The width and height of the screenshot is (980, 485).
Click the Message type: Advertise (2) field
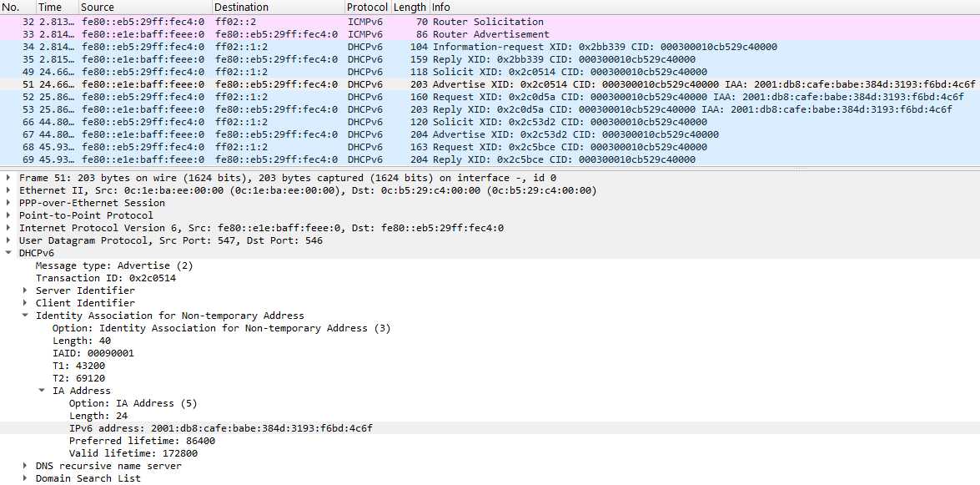click(x=114, y=265)
